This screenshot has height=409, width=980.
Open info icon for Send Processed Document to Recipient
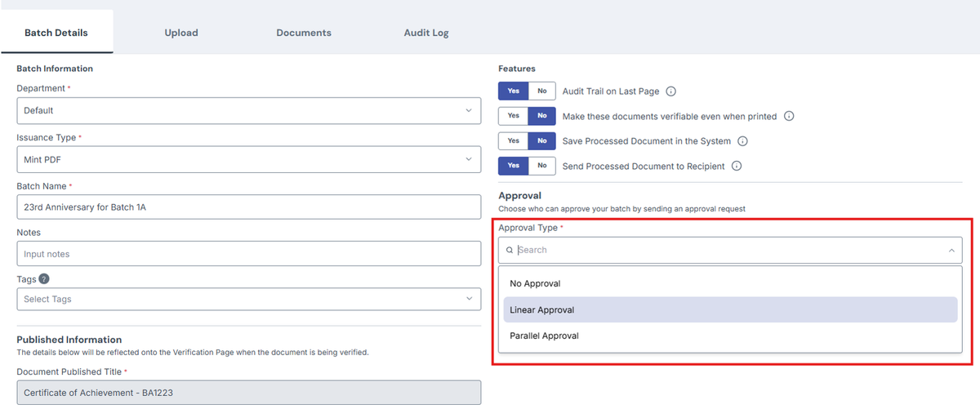click(x=737, y=166)
